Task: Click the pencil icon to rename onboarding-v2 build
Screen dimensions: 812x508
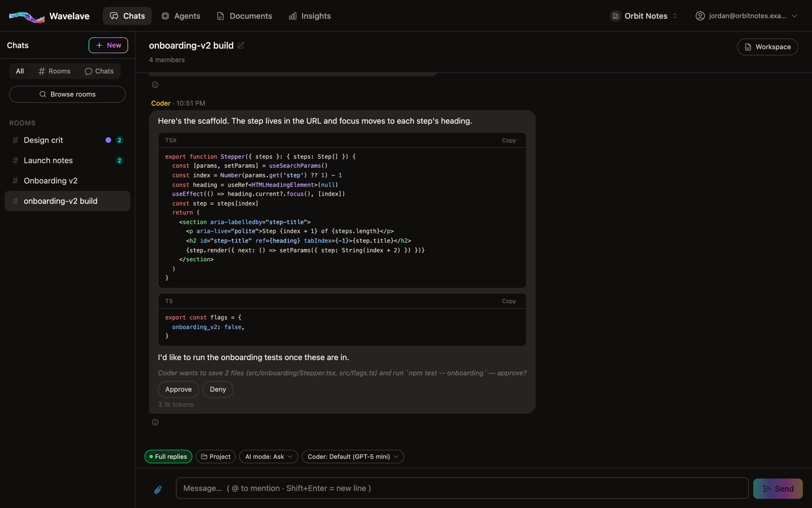Action: tap(241, 45)
